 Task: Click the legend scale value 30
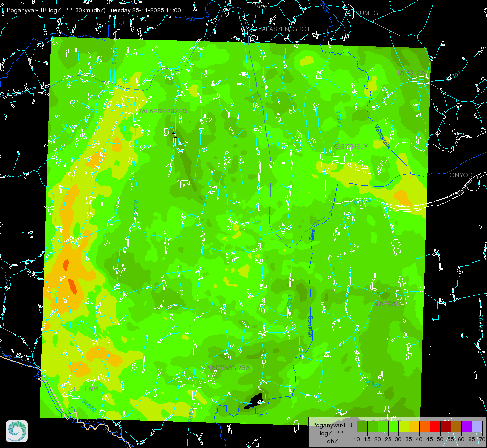[398, 439]
